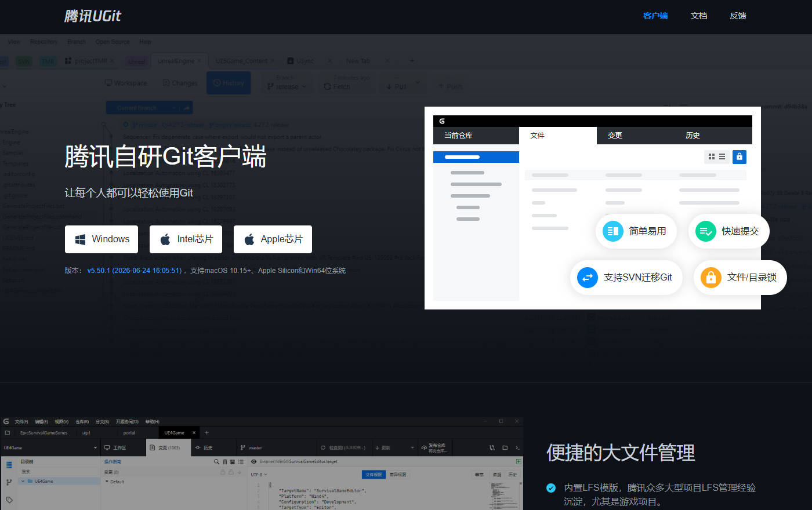Click the G logo in the illustration title bar
Viewport: 812px width, 510px height.
(442, 121)
